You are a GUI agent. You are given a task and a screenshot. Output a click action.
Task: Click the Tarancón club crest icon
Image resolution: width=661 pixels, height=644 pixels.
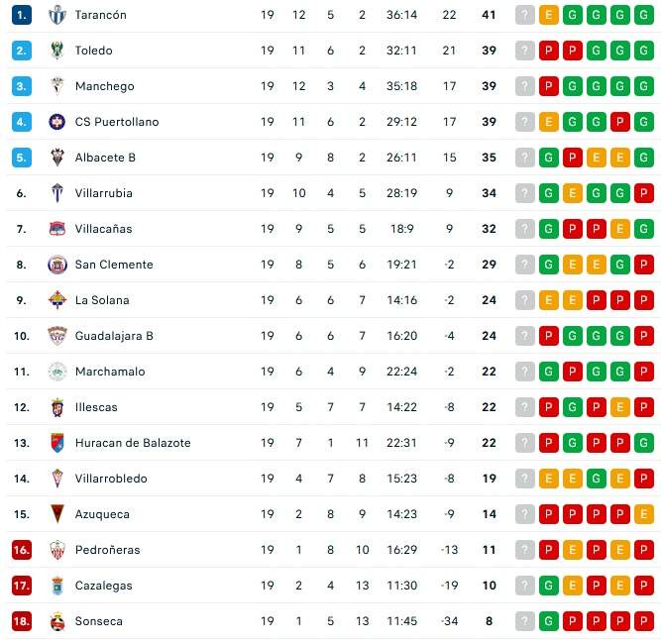(57, 15)
